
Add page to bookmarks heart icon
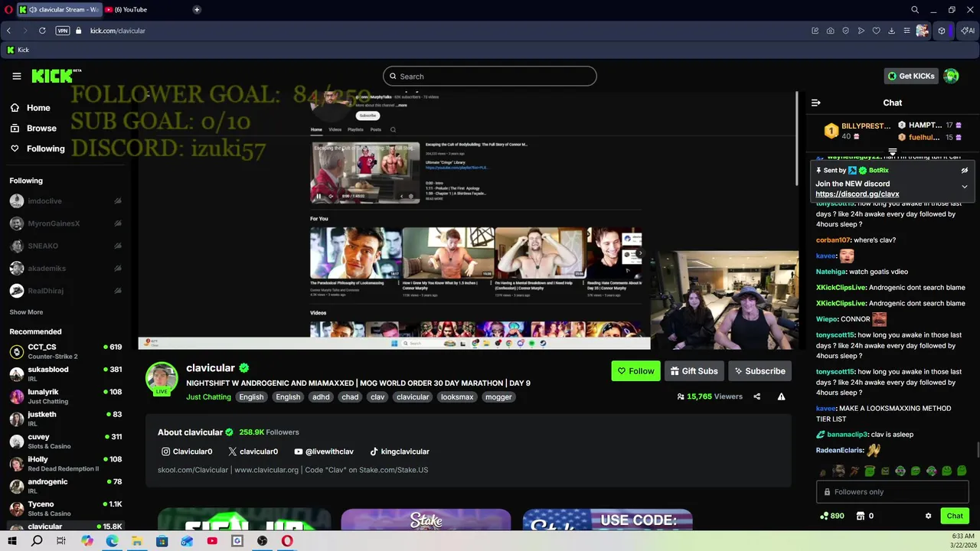[x=876, y=31]
